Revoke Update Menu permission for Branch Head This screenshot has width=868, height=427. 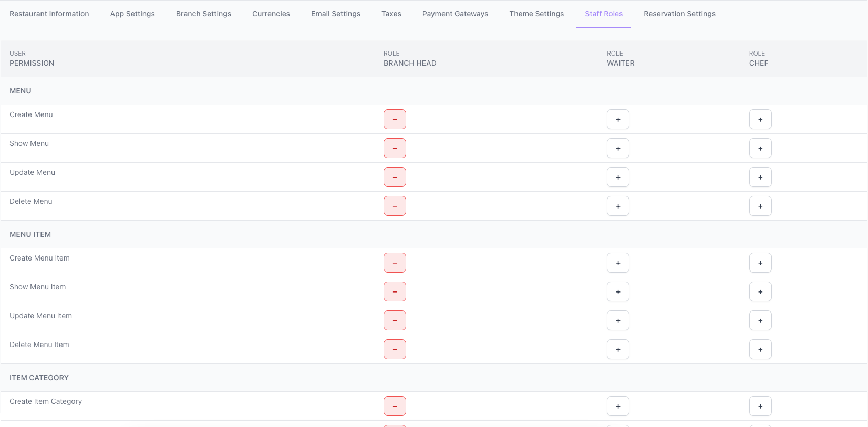[x=395, y=177]
